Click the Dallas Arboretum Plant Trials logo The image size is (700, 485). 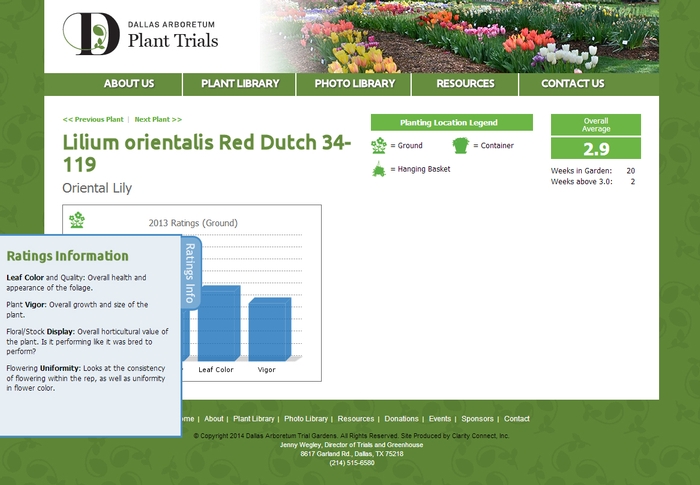(x=140, y=34)
